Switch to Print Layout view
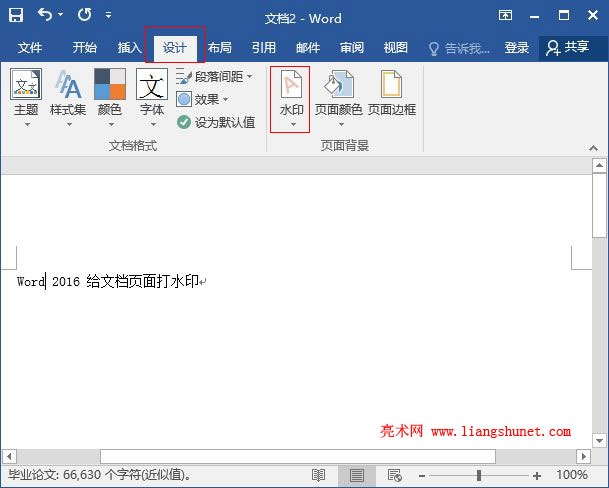This screenshot has width=609, height=488. click(357, 475)
